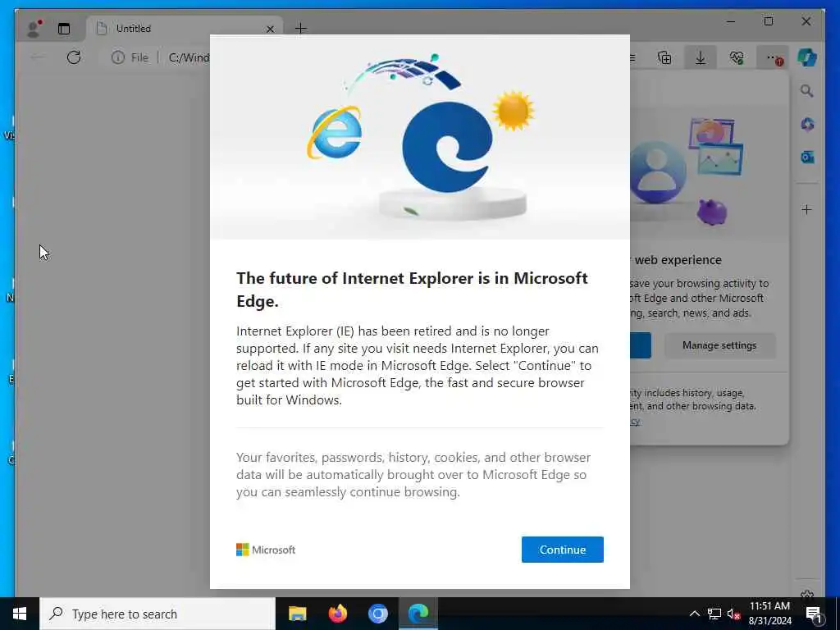Image resolution: width=840 pixels, height=630 pixels.
Task: Launch Chromium from the taskbar
Action: (x=377, y=614)
